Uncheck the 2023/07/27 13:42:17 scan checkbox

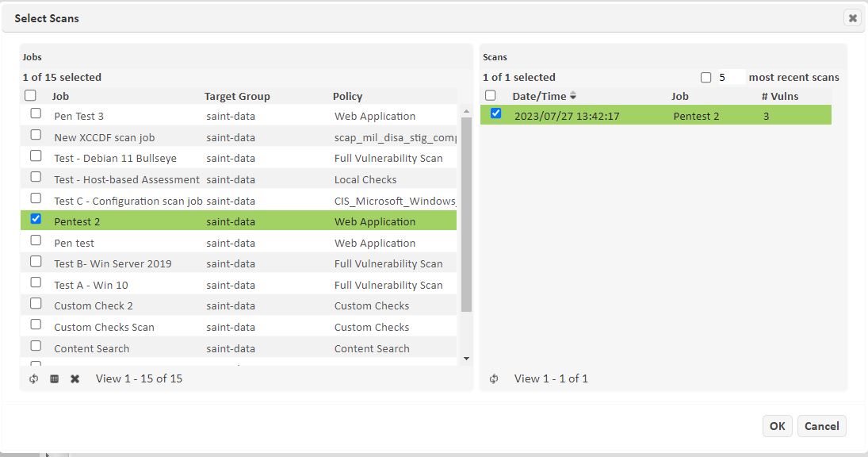tap(495, 114)
